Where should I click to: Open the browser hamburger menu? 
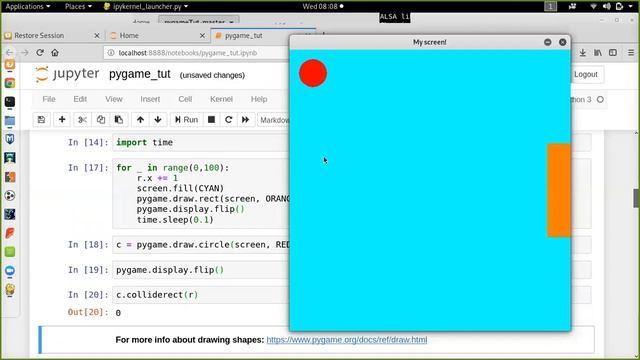(x=631, y=53)
